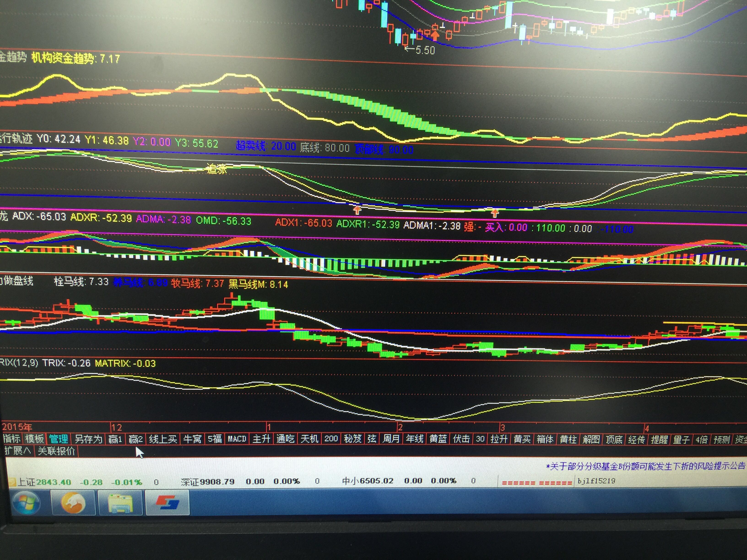Select the 天机 template tab
The height and width of the screenshot is (560, 747).
coord(309,439)
